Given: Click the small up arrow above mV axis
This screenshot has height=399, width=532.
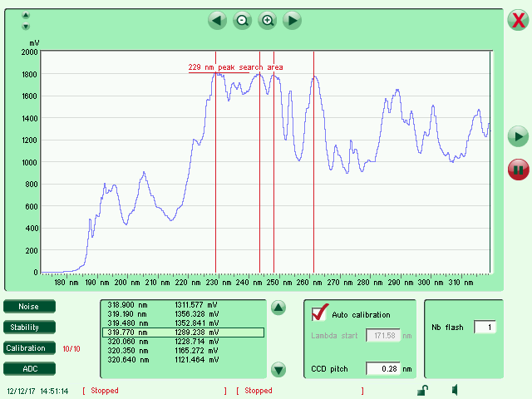Looking at the screenshot, I should click(x=26, y=16).
